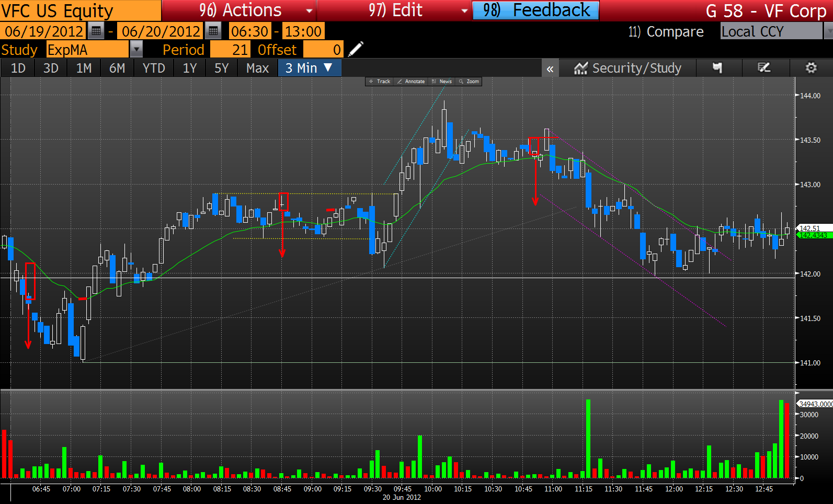This screenshot has width=833, height=504.
Task: Click the tall green volume bar near 11:15
Action: coord(588,439)
